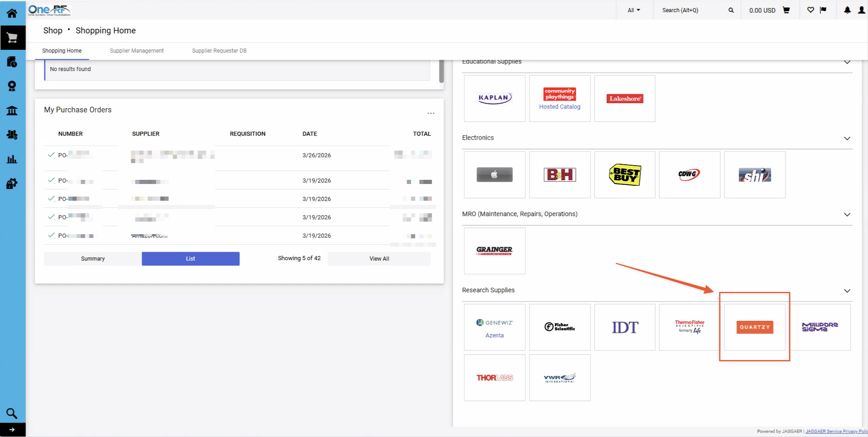
Task: Open the action items flag icon
Action: (x=823, y=10)
